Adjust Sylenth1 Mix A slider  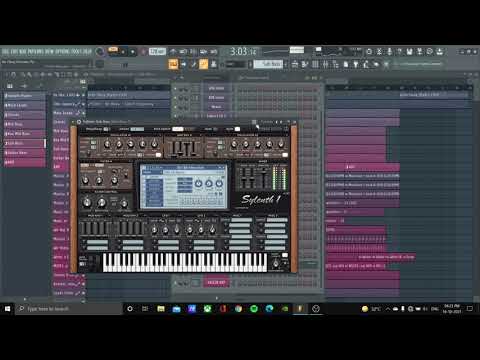tap(243, 178)
